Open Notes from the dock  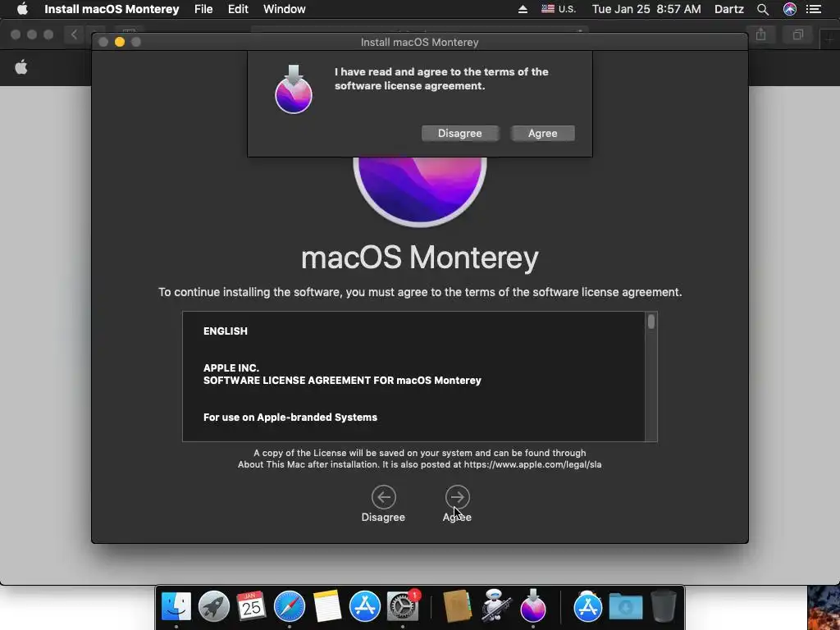point(326,606)
